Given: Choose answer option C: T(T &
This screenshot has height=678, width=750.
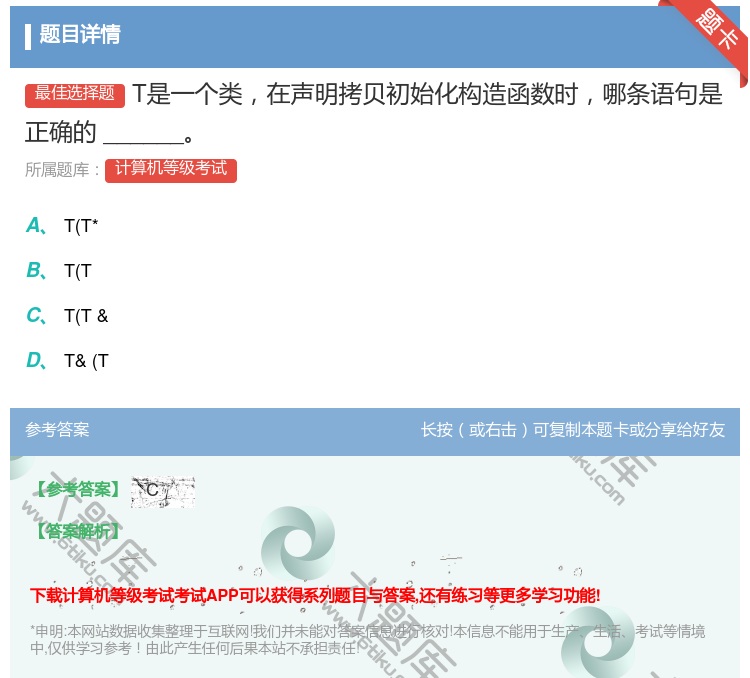Looking at the screenshot, I should point(67,315).
